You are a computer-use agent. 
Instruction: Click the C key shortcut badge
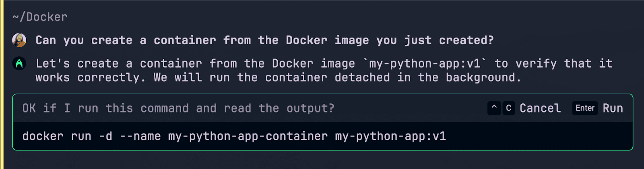[509, 108]
